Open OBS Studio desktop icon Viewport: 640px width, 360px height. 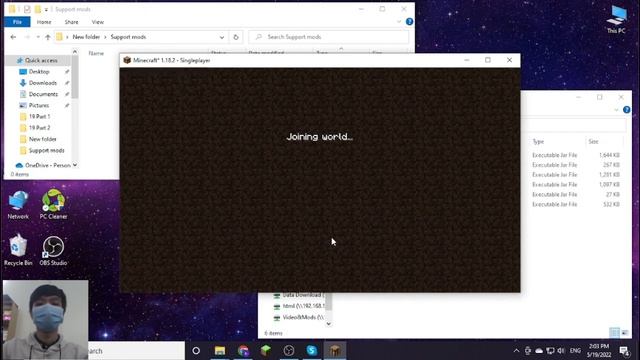pyautogui.click(x=53, y=251)
